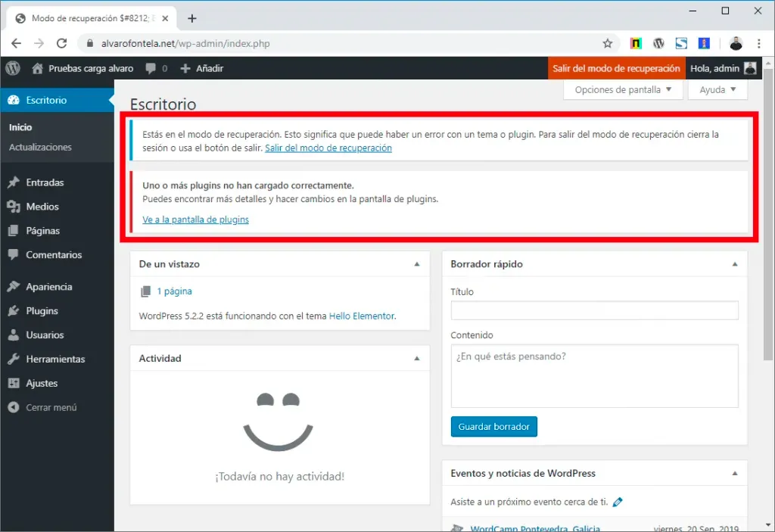The width and height of the screenshot is (775, 532).
Task: Focus the Contenido text area
Action: coord(595,376)
